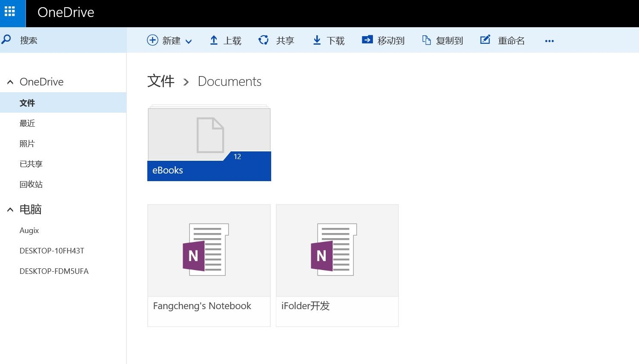Click the 共享 share icon
The image size is (639, 364).
[x=264, y=40]
